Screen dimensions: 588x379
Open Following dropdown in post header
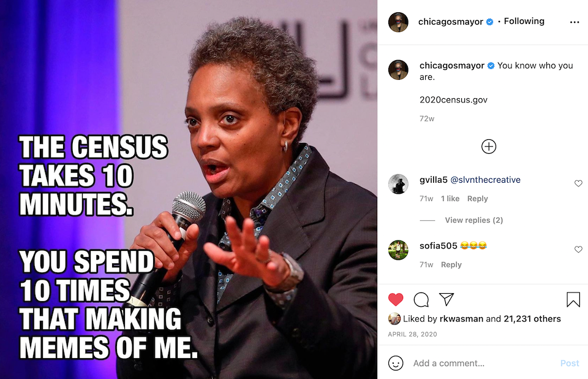[524, 21]
